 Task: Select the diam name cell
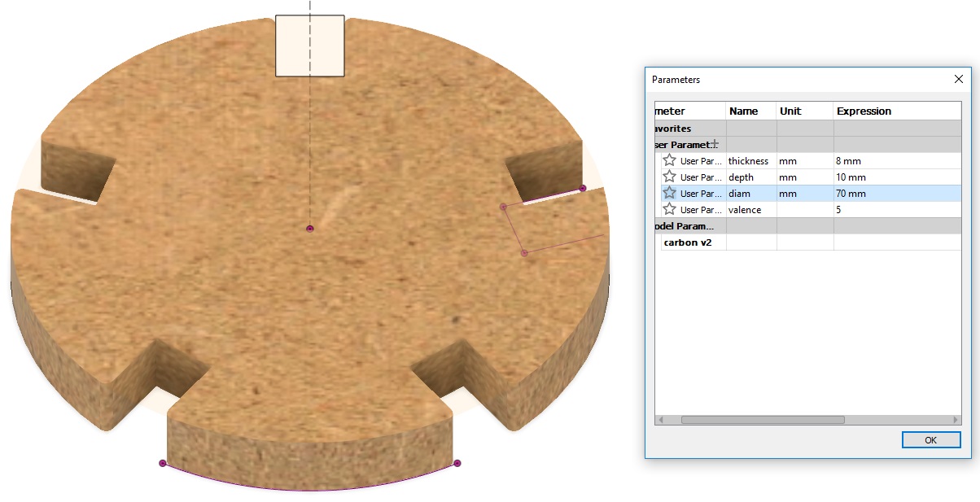tap(751, 194)
